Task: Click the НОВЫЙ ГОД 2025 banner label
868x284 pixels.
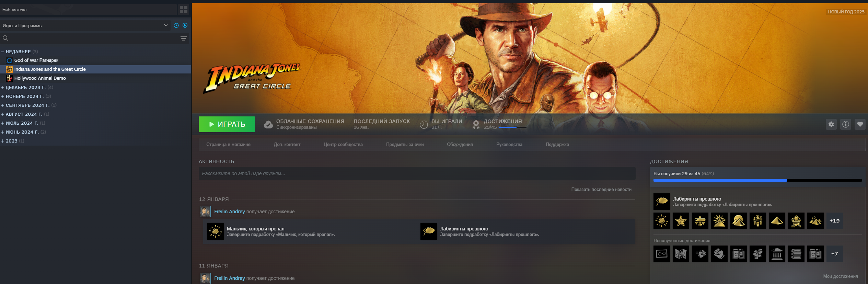Action: (x=846, y=12)
